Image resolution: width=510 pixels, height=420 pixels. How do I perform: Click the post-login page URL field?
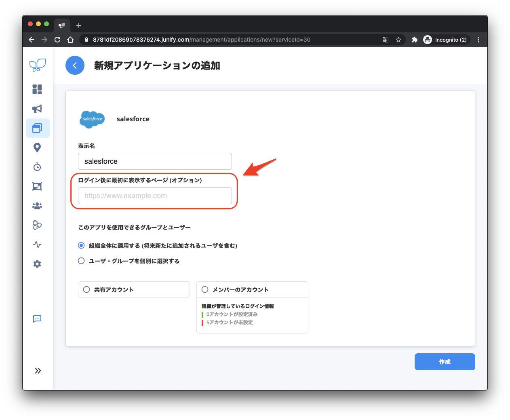coord(155,196)
